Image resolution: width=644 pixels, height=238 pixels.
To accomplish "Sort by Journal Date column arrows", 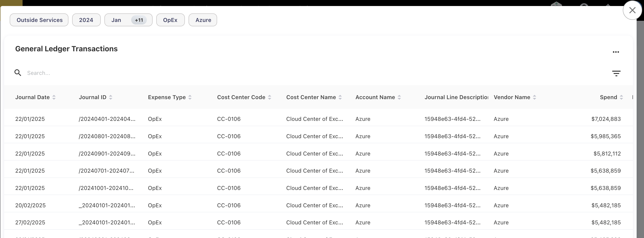I will pyautogui.click(x=54, y=98).
